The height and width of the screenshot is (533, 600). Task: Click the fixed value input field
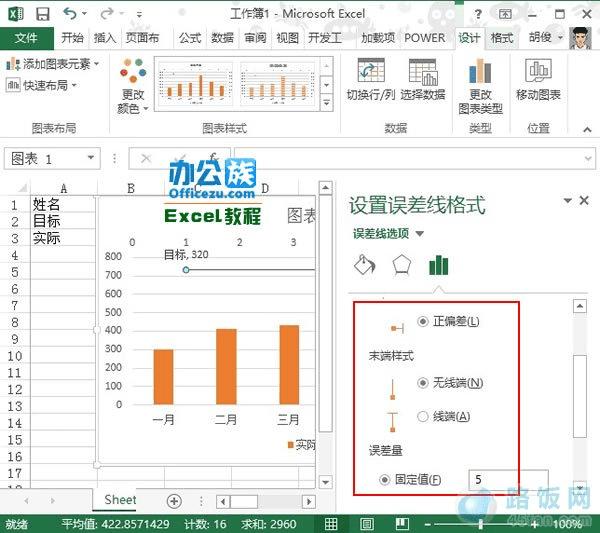[x=508, y=480]
